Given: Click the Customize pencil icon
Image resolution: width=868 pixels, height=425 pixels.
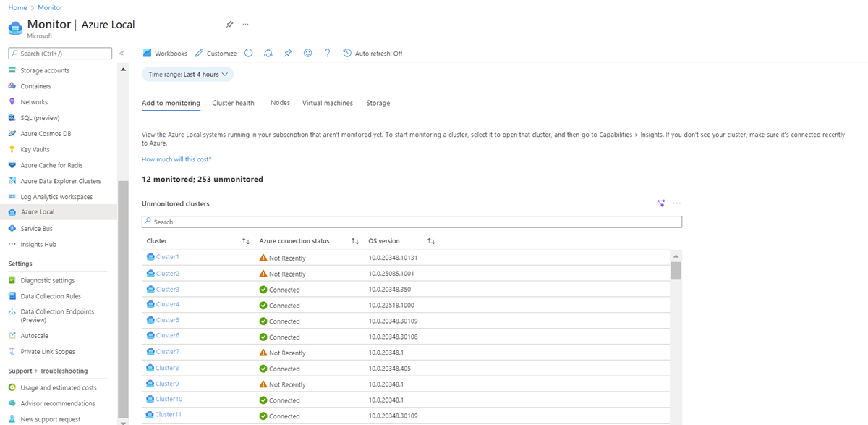Looking at the screenshot, I should (201, 53).
